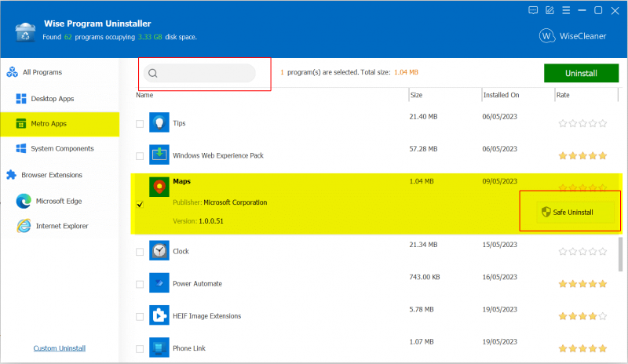
Task: Click the Wise Program Uninstaller bin icon
Action: (x=25, y=32)
